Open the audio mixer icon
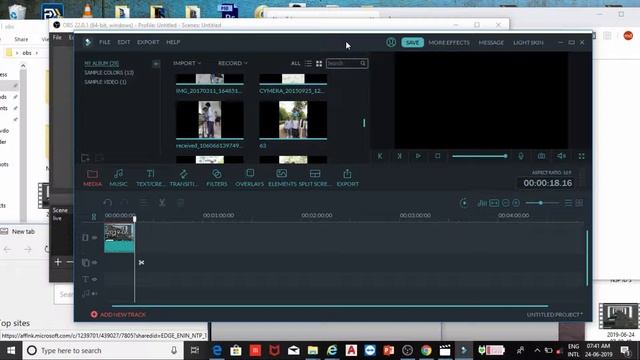Image resolution: width=640 pixels, height=360 pixels. (x=482, y=203)
